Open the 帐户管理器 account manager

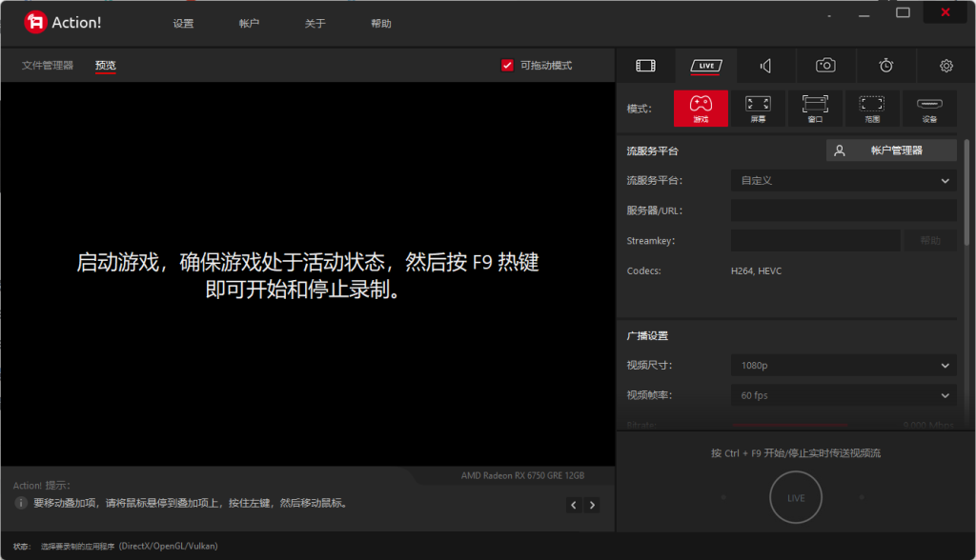pos(891,150)
